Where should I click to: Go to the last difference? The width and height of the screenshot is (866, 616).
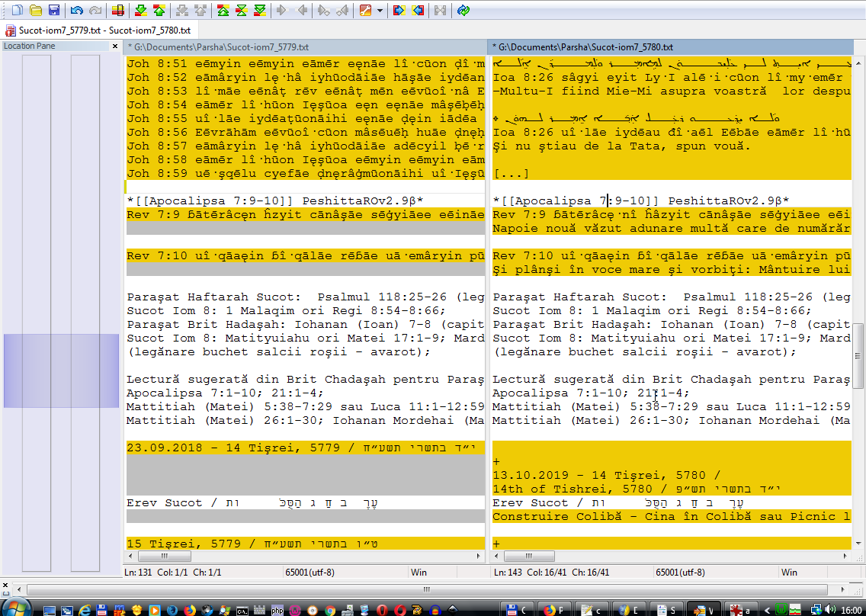(260, 11)
